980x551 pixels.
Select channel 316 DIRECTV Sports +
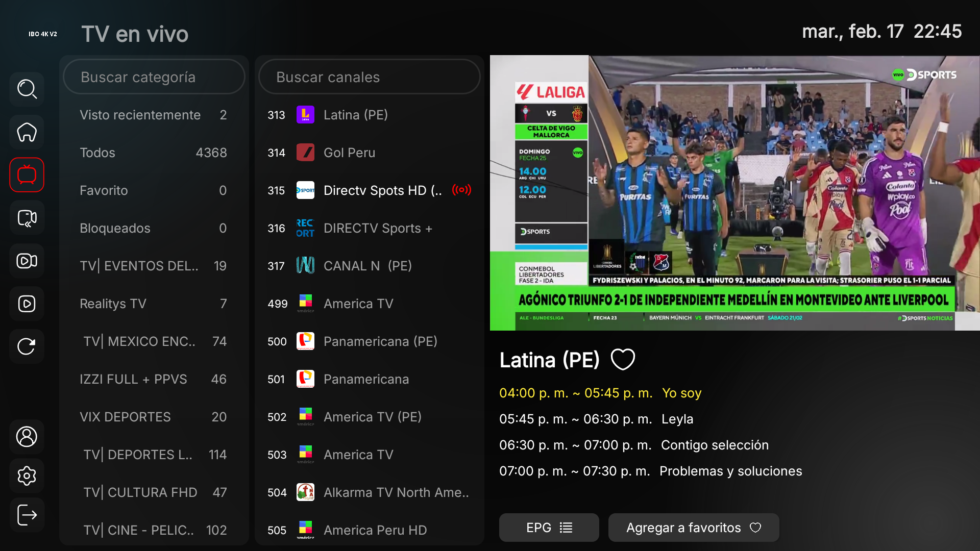[x=370, y=228]
